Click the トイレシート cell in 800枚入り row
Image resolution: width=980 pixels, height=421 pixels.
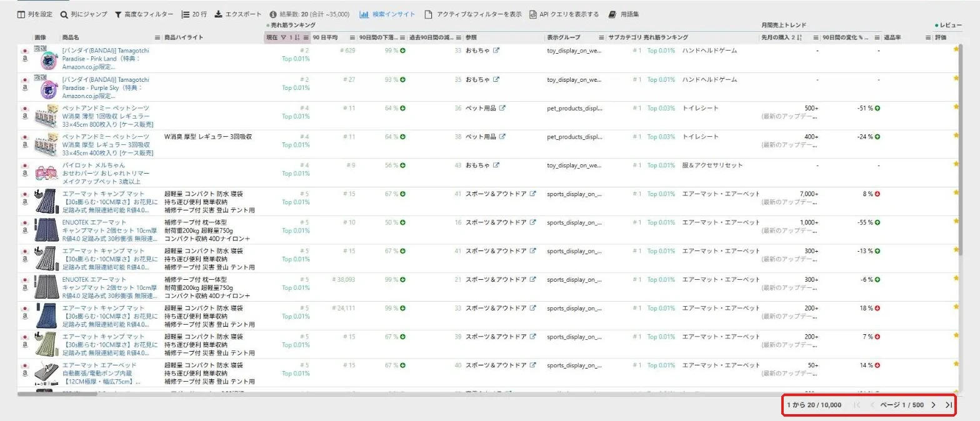coord(700,108)
